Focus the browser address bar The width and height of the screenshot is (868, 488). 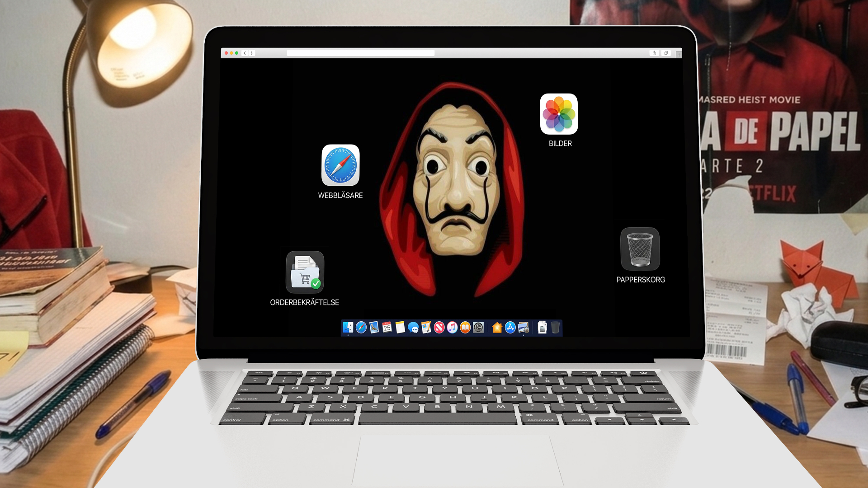click(361, 53)
